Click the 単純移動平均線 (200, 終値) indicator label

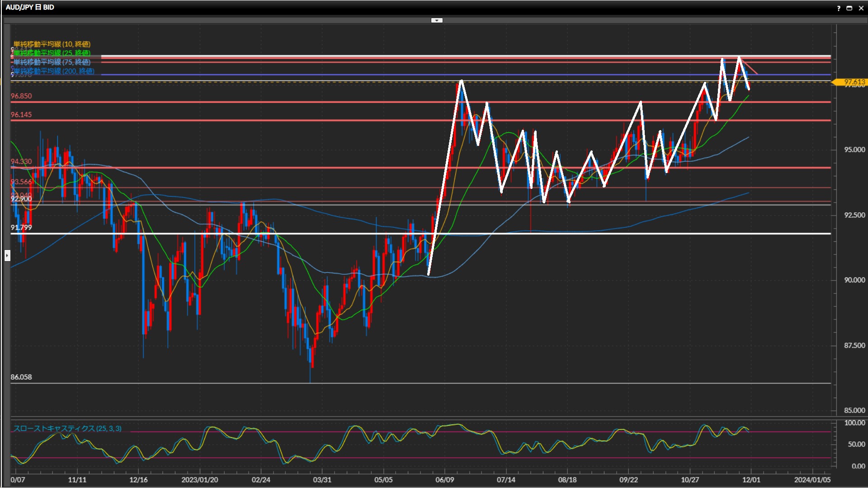coord(54,71)
